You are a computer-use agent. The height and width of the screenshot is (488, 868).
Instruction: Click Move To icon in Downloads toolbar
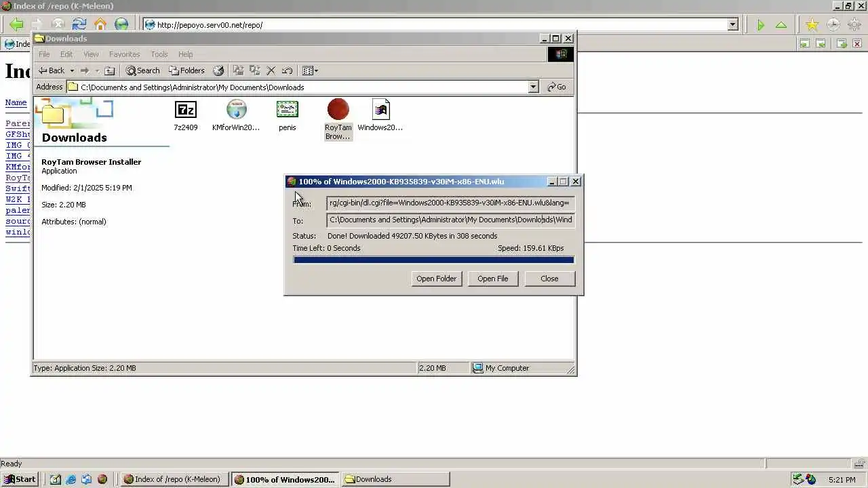[238, 70]
